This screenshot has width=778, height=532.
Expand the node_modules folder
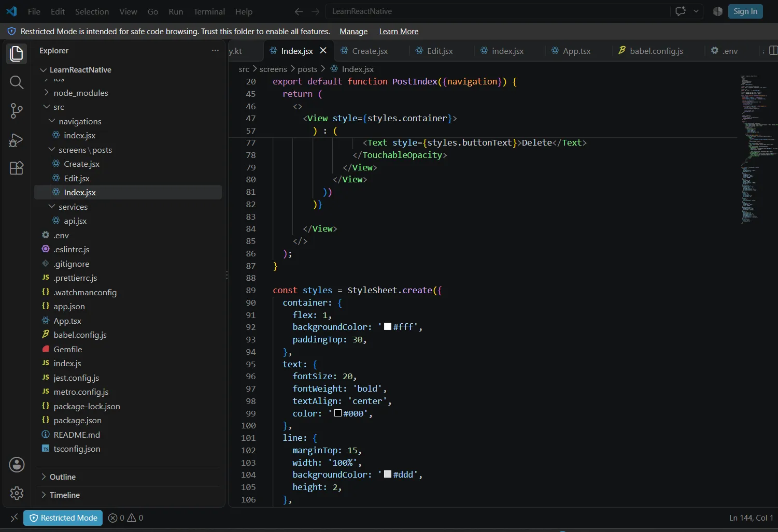(47, 93)
